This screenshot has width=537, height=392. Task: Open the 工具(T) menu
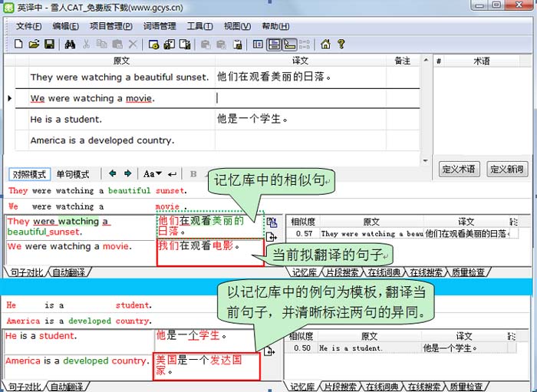tap(199, 26)
